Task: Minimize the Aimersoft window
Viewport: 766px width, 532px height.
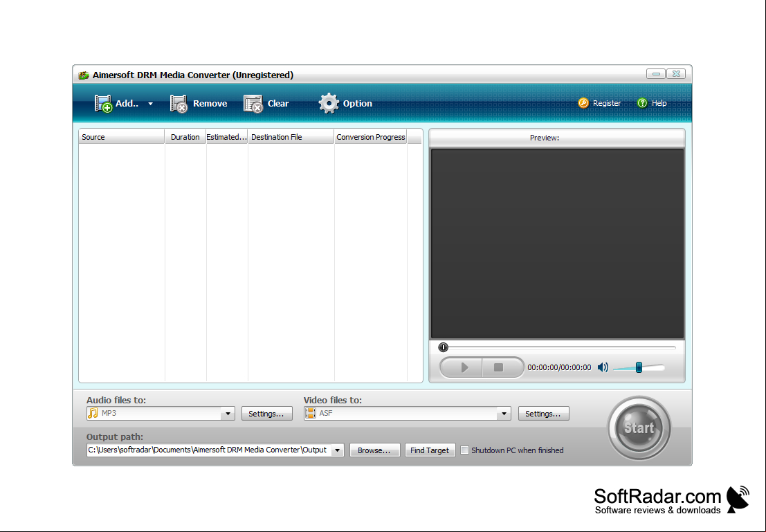Action: coord(655,74)
